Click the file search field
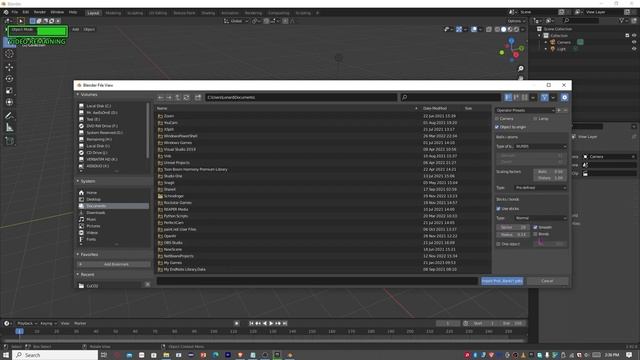Image resolution: width=640 pixels, height=360 pixels. pyautogui.click(x=451, y=98)
